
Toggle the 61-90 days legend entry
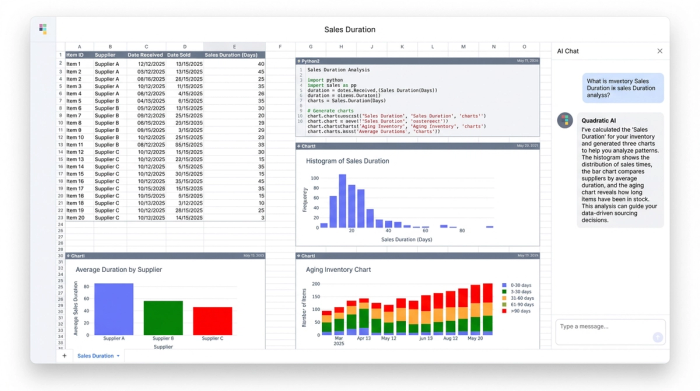click(x=518, y=304)
